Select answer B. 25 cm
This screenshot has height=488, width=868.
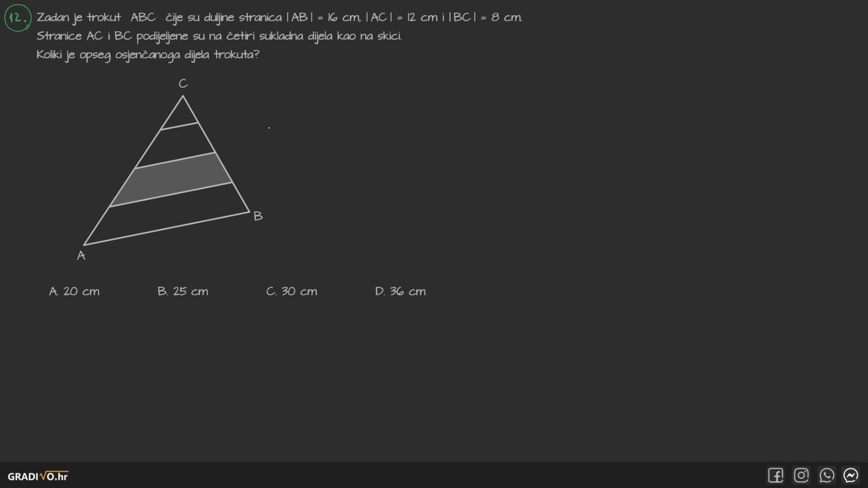183,291
